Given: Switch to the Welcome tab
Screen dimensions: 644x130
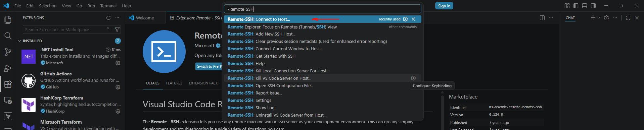Looking at the screenshot, I should (145, 18).
